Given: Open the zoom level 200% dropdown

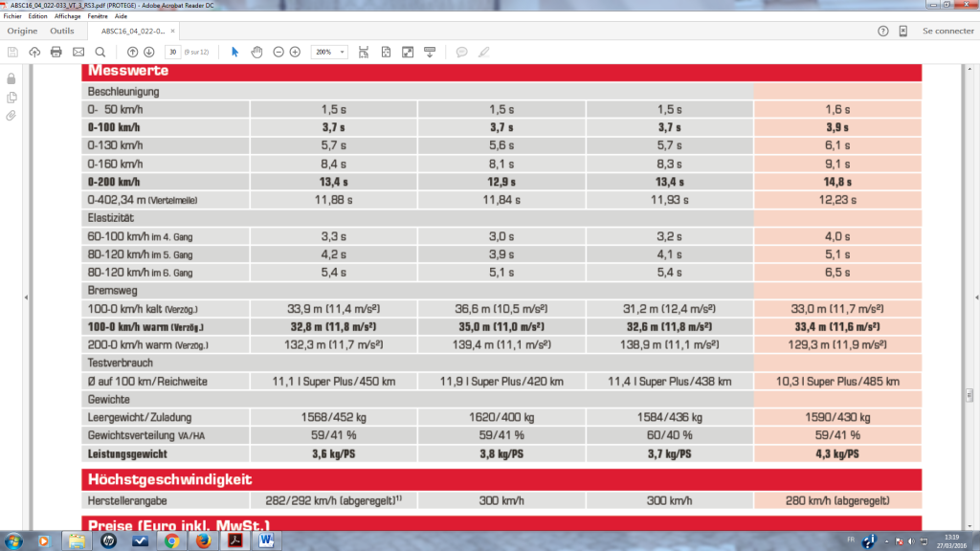Looking at the screenshot, I should pos(328,52).
